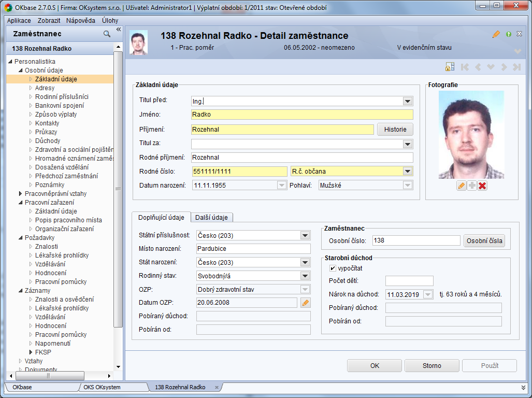Click the Počet dětí field

click(409, 281)
